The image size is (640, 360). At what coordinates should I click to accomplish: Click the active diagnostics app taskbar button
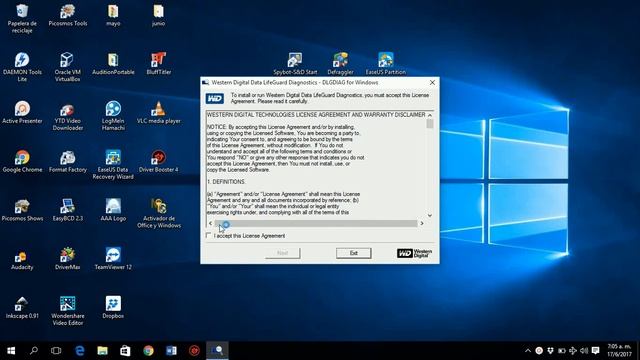pos(217,351)
